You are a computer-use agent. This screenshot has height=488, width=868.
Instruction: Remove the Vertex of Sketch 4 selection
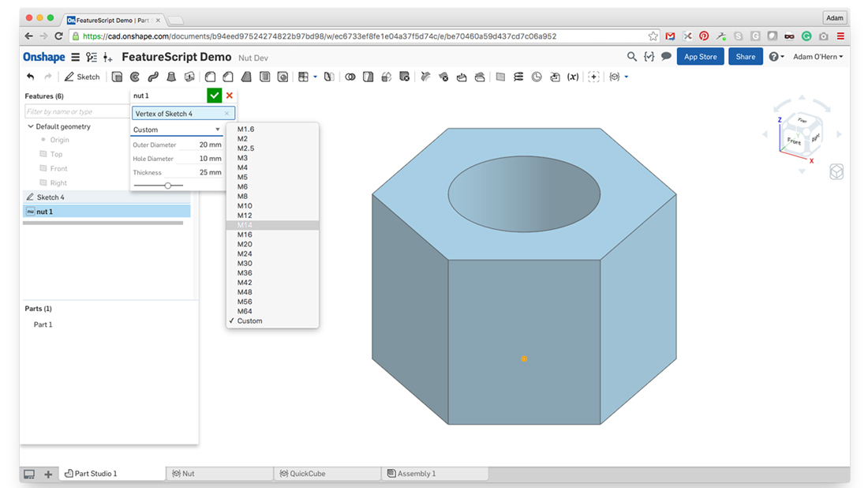227,114
